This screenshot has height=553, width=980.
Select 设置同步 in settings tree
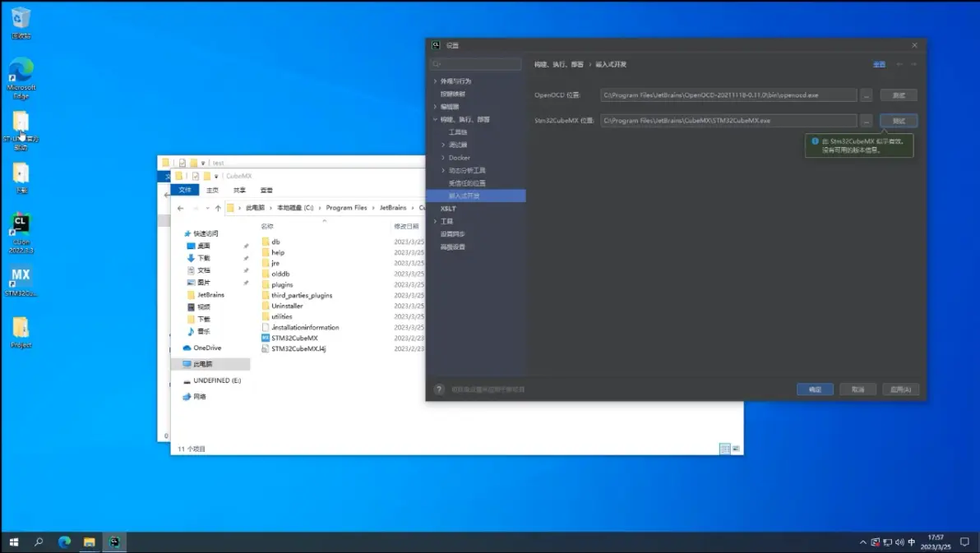(x=452, y=234)
